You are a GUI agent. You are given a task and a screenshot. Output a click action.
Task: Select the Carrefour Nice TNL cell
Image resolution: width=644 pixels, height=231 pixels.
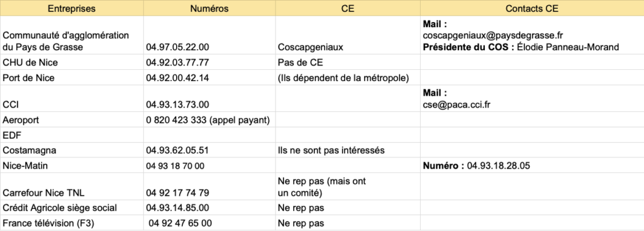tap(72, 186)
